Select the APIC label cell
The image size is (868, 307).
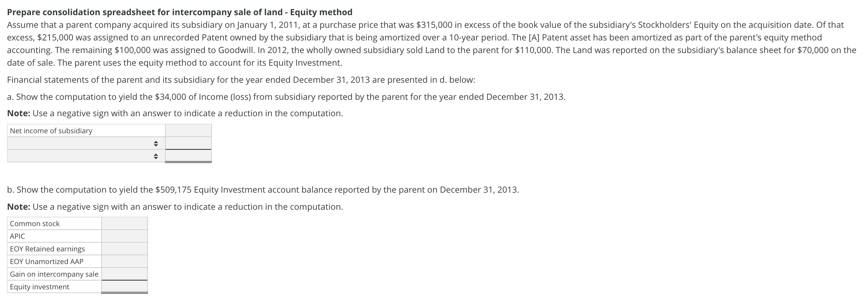tap(54, 236)
